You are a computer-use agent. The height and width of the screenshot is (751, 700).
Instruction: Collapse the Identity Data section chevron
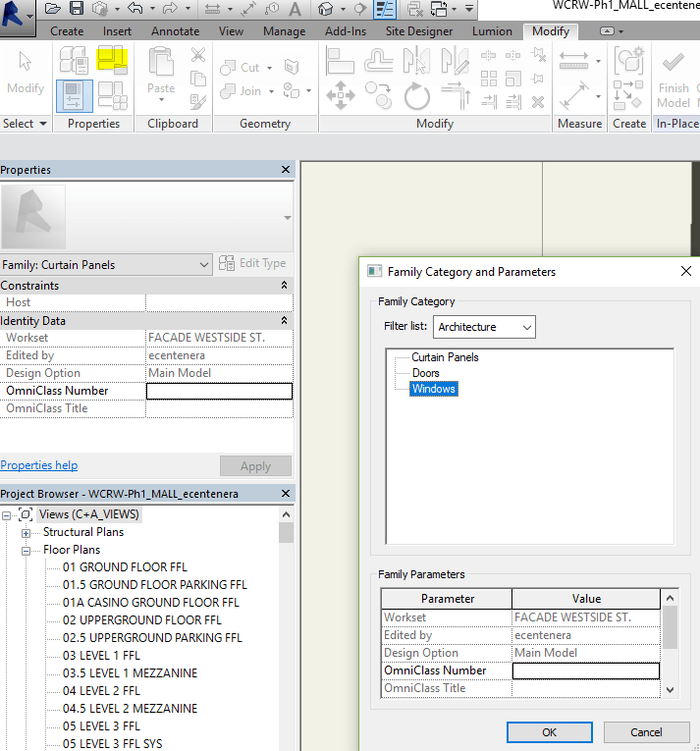tap(284, 320)
